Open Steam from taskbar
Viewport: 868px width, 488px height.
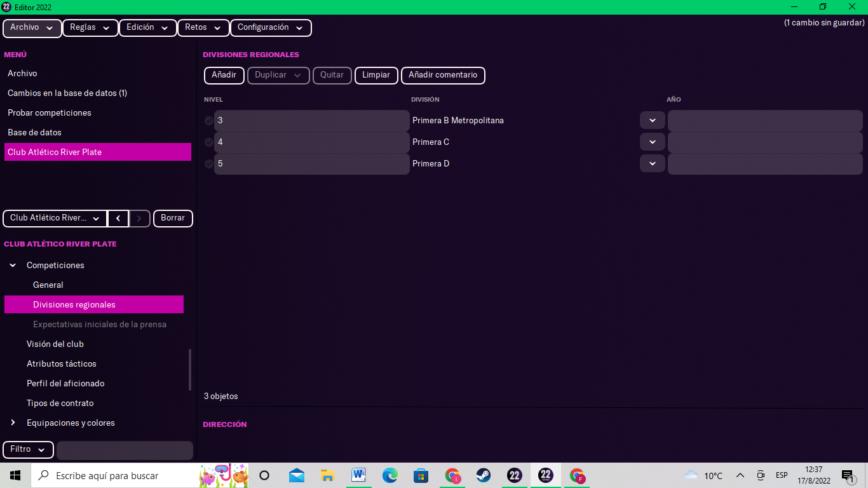click(484, 475)
